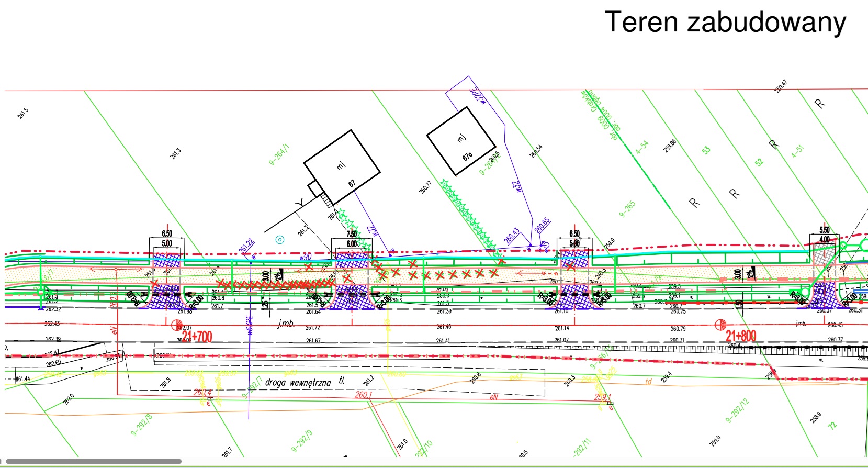Click the "Teren zabudowany" title text
Screen dimensions: 868x468
pos(725,23)
